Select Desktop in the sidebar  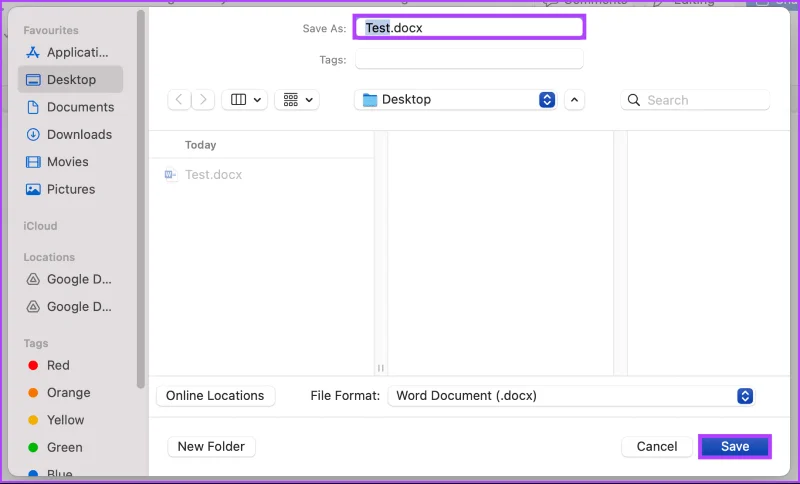[70, 80]
